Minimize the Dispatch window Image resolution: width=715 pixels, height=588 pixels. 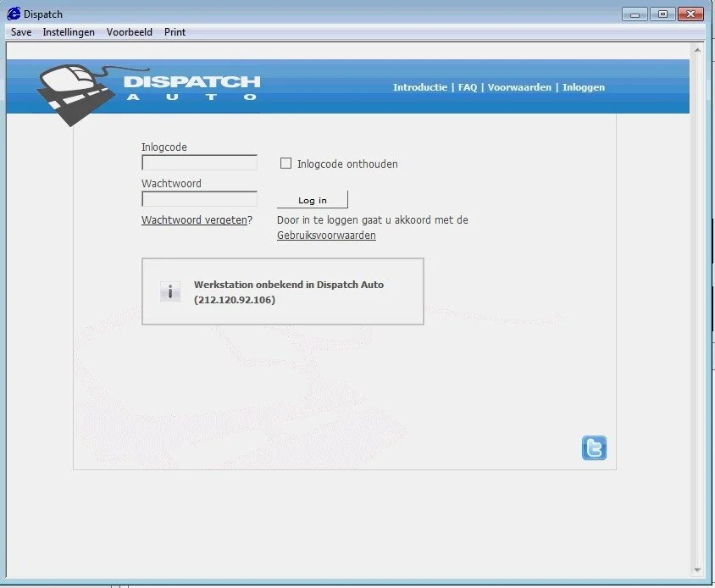click(635, 14)
